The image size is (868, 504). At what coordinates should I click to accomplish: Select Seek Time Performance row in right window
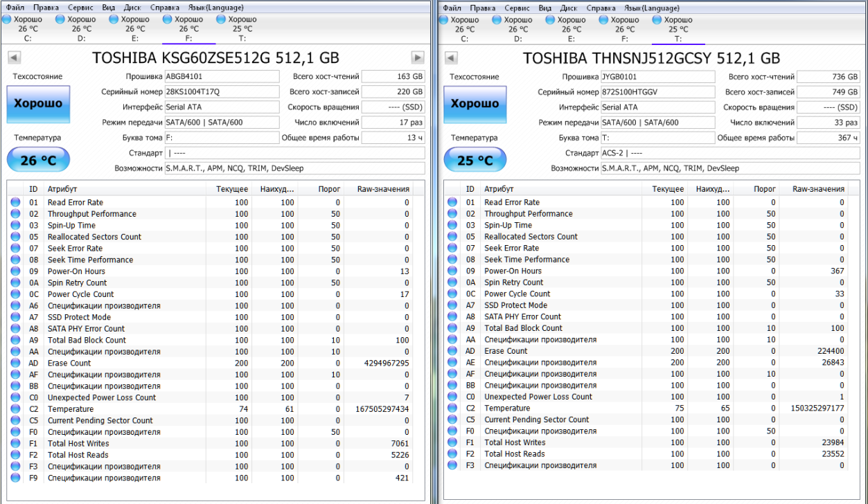coord(652,260)
